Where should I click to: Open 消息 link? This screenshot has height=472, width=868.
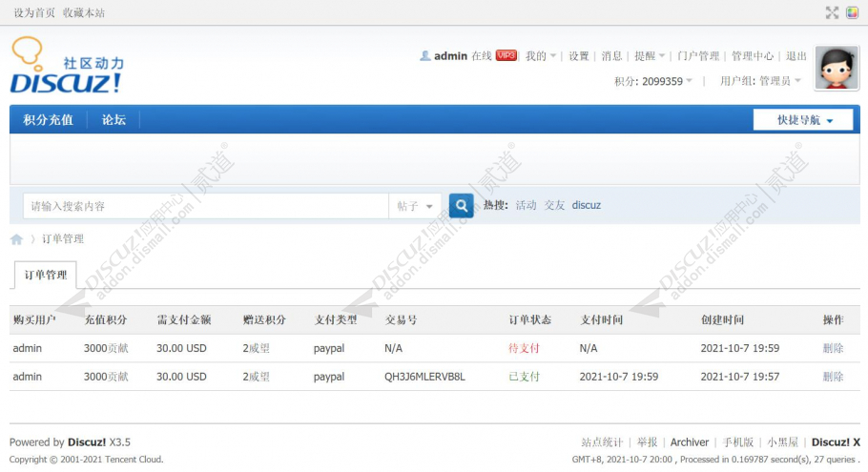pyautogui.click(x=611, y=56)
